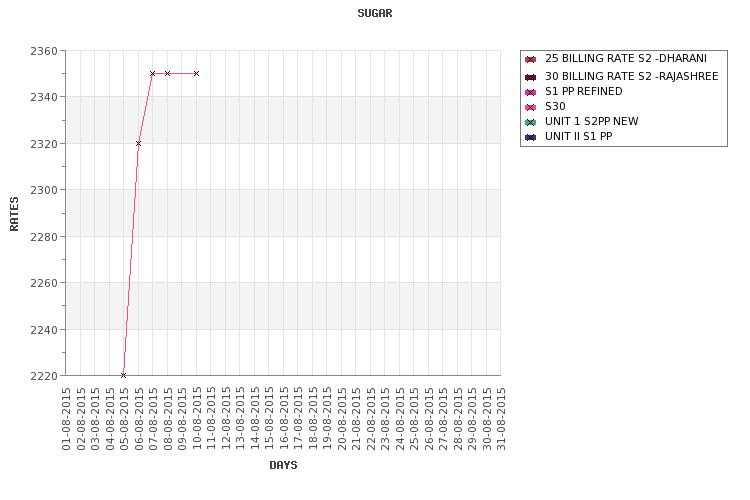Image resolution: width=750 pixels, height=500 pixels.
Task: Click the UNIT II S1 PP legend label
Action: click(x=578, y=136)
